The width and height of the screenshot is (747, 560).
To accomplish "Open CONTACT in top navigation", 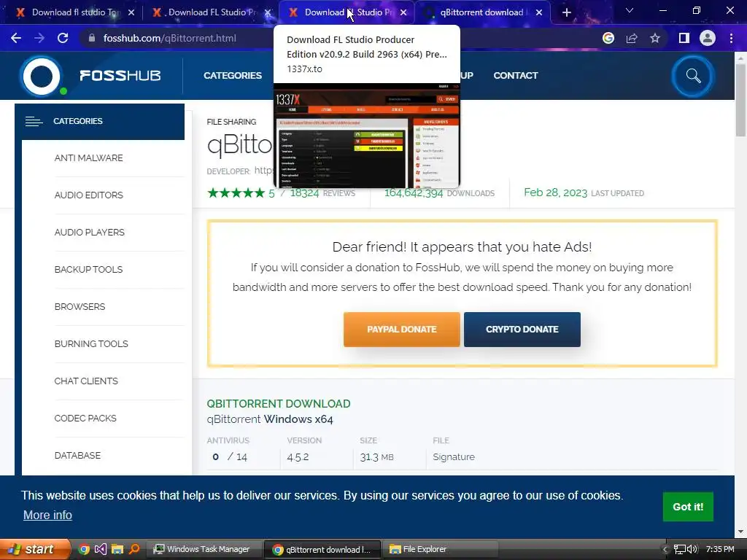I will [516, 76].
